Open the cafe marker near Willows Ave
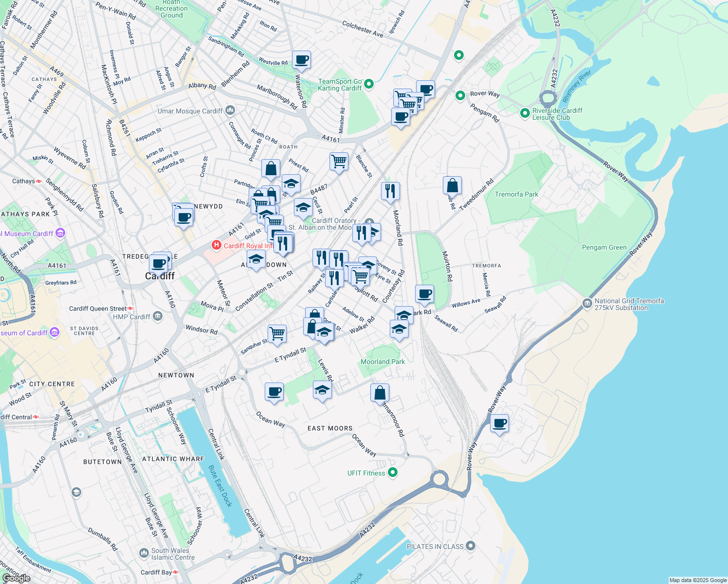Image resolution: width=728 pixels, height=584 pixels. coord(425,295)
